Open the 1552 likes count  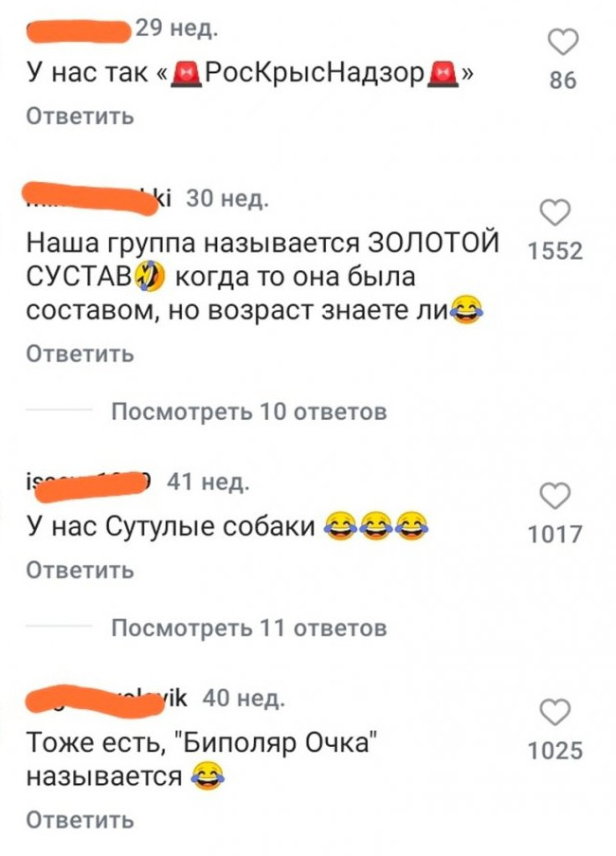(555, 251)
